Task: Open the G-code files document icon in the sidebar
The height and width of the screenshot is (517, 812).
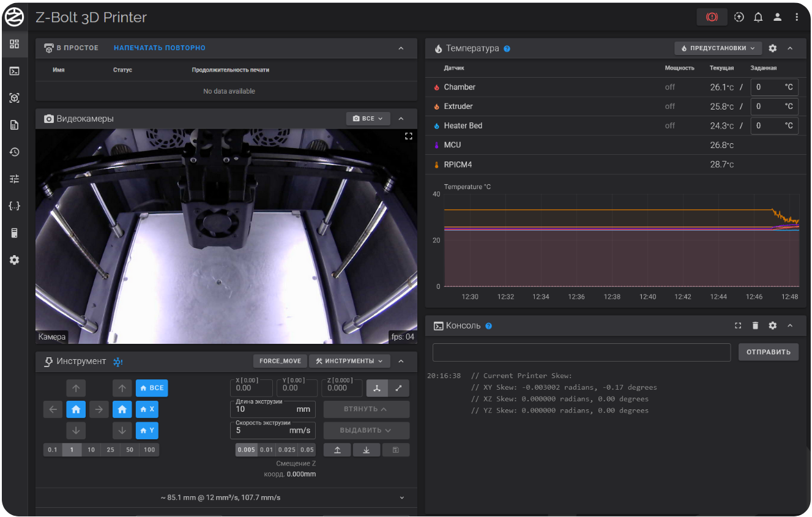Action: [15, 125]
